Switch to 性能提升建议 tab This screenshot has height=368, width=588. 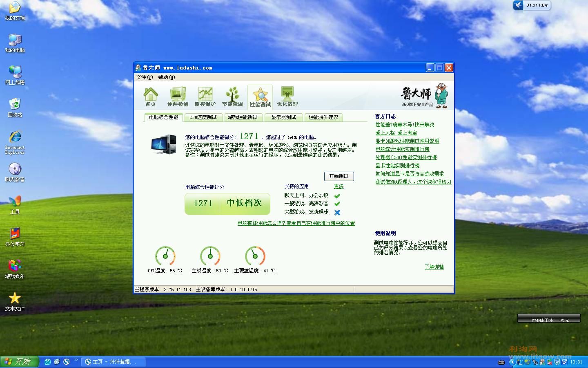323,117
